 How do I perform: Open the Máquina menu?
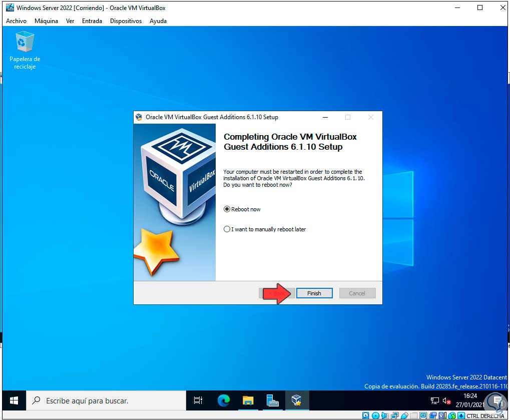pyautogui.click(x=46, y=21)
